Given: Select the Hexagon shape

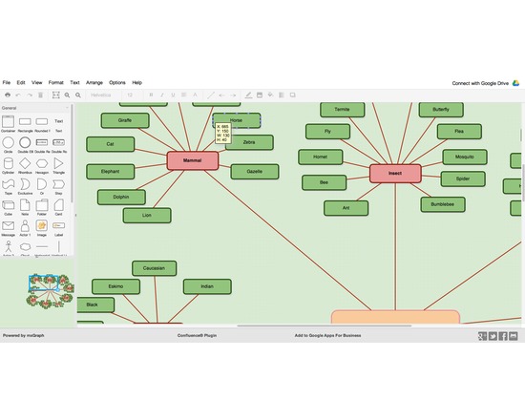Looking at the screenshot, I should 42,163.
